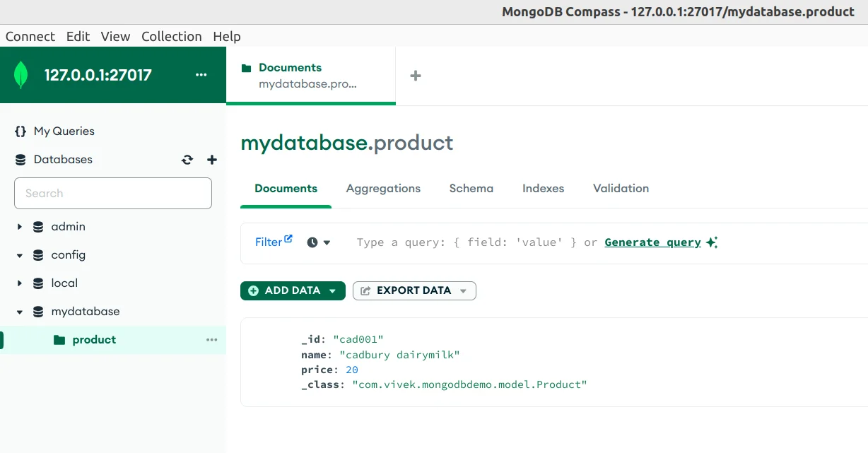Click the mydatabase.product heading
This screenshot has height=453, width=868.
coord(347,143)
